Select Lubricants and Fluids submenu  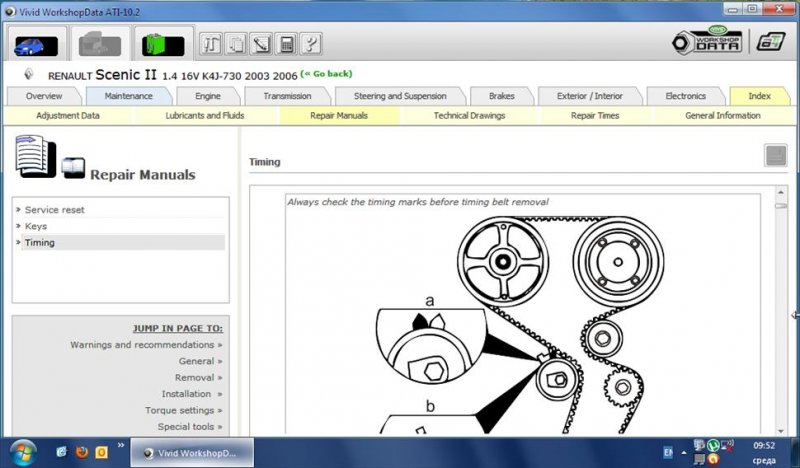pos(205,115)
